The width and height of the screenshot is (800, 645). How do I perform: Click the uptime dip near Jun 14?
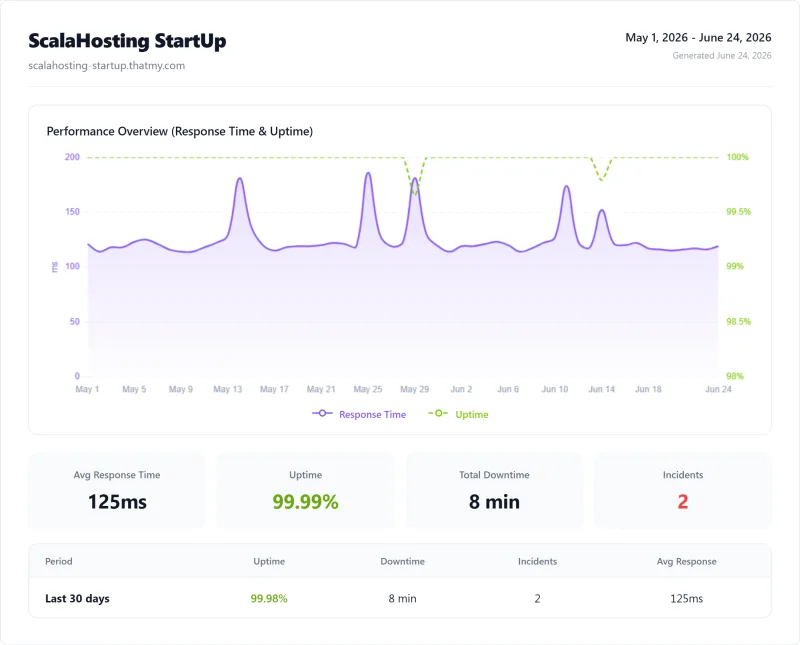point(602,179)
